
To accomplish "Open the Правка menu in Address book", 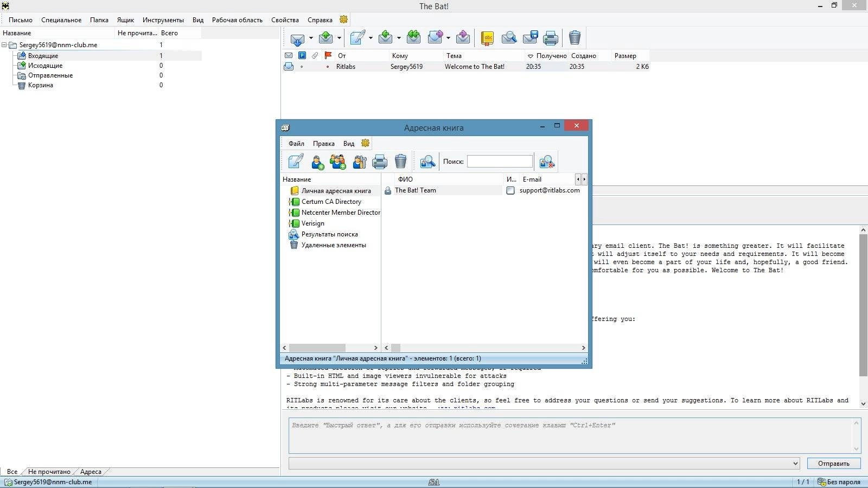I will pos(323,144).
